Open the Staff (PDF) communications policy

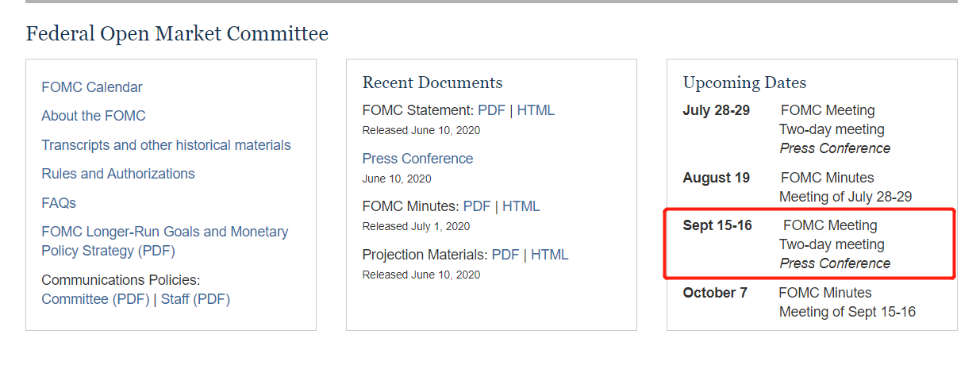click(195, 299)
